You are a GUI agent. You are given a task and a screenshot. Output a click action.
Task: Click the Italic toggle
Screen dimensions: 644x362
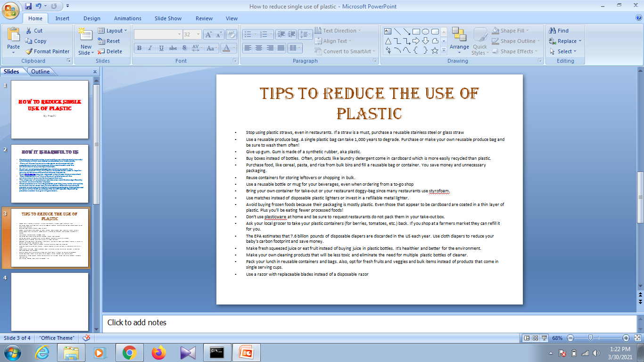pyautogui.click(x=150, y=49)
